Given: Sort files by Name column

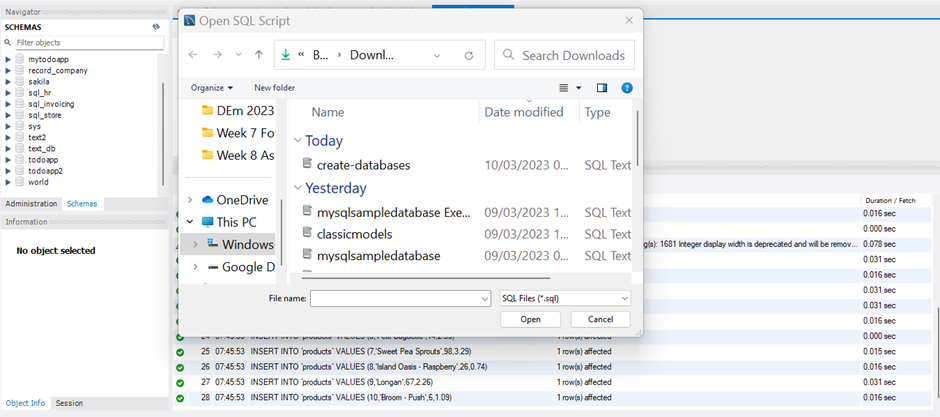Looking at the screenshot, I should click(x=328, y=112).
